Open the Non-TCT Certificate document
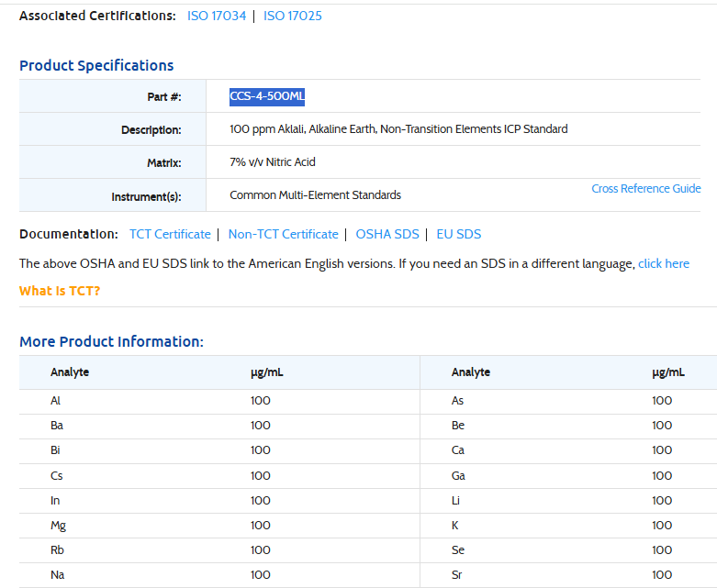717x588 pixels. 283,234
